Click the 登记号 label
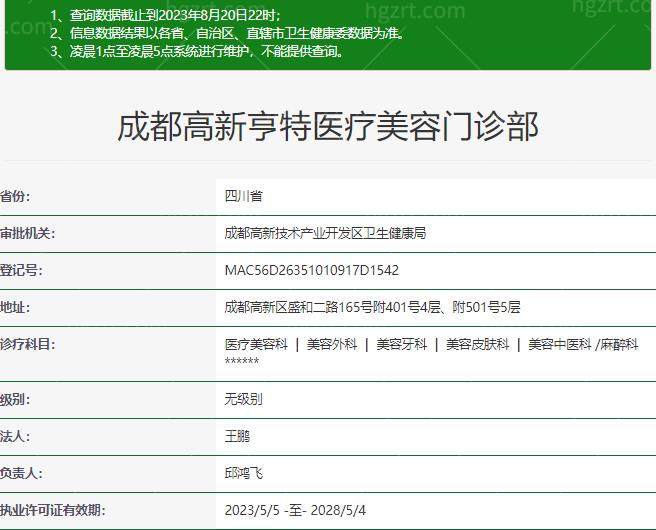 (x=21, y=270)
